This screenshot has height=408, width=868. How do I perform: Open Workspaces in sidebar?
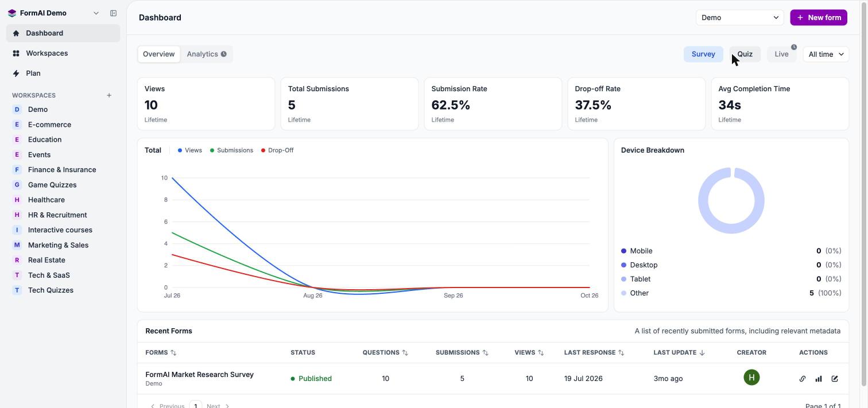[x=63, y=53]
